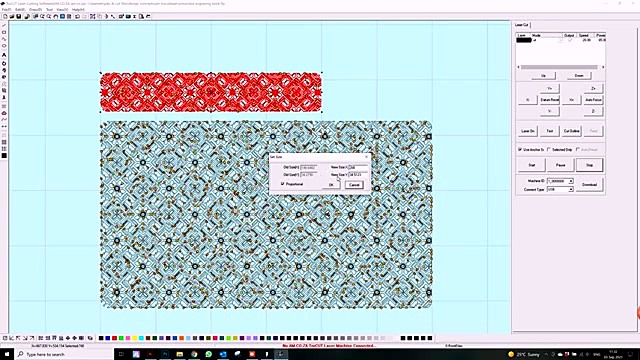Open the Help menu
This screenshot has height=360, width=640.
click(78, 9)
